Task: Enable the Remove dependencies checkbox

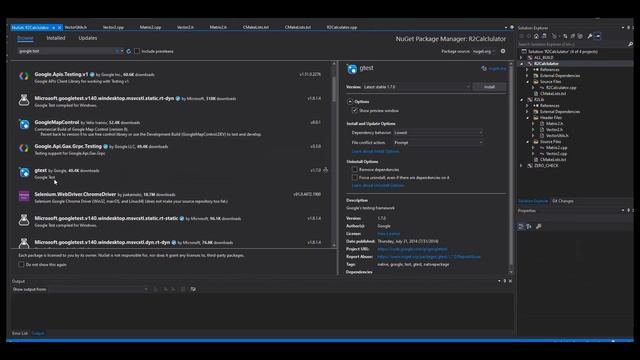Action: (355, 169)
